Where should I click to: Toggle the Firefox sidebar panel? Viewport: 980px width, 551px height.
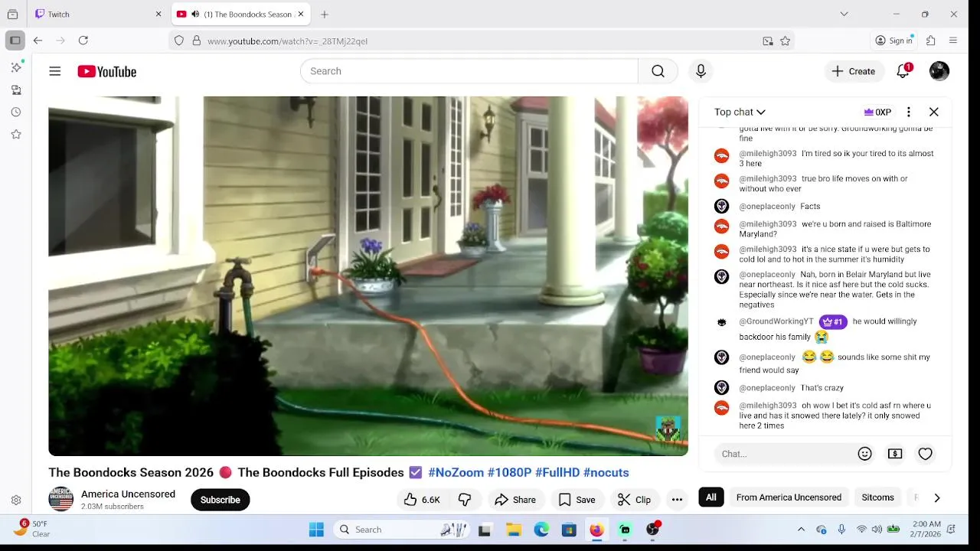click(15, 41)
